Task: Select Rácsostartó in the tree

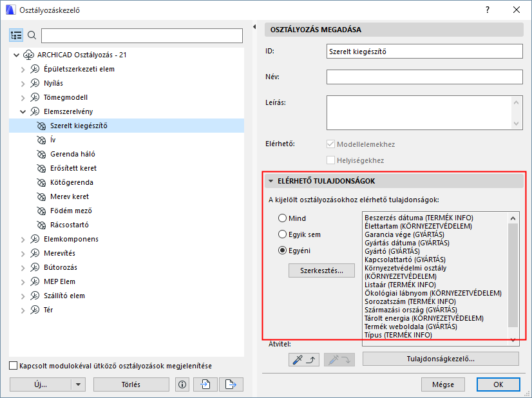Action: 69,225
